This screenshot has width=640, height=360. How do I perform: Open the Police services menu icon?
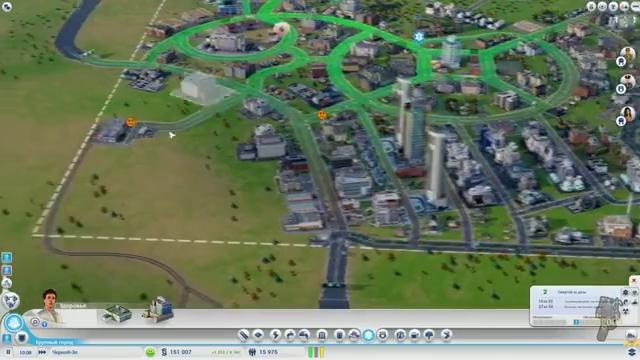[x=383, y=335]
